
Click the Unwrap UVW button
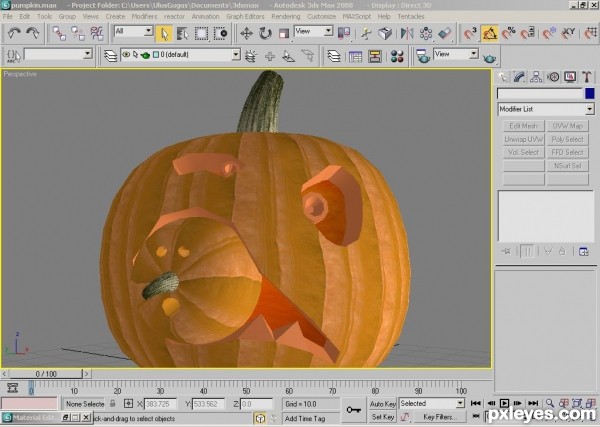(523, 139)
